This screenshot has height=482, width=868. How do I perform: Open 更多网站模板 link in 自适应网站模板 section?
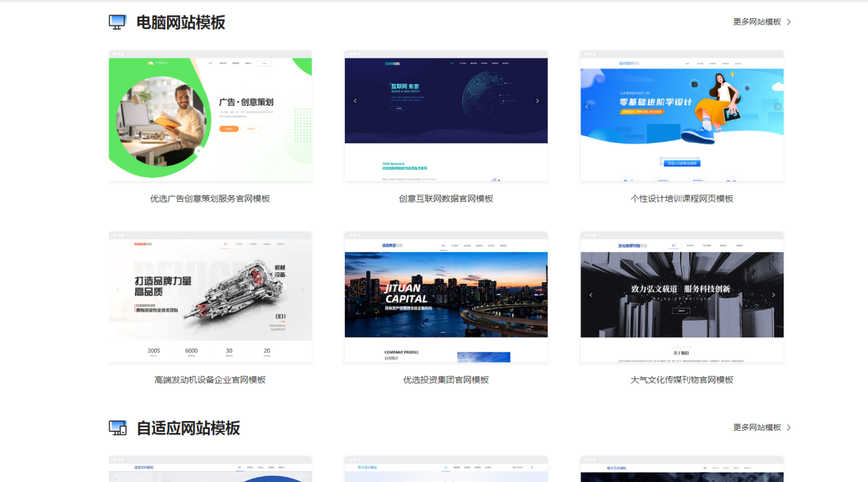coord(757,427)
